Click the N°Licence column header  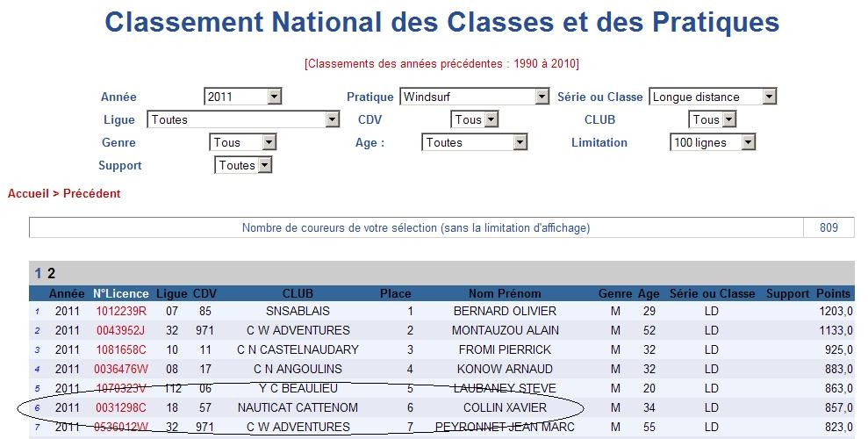tap(121, 293)
